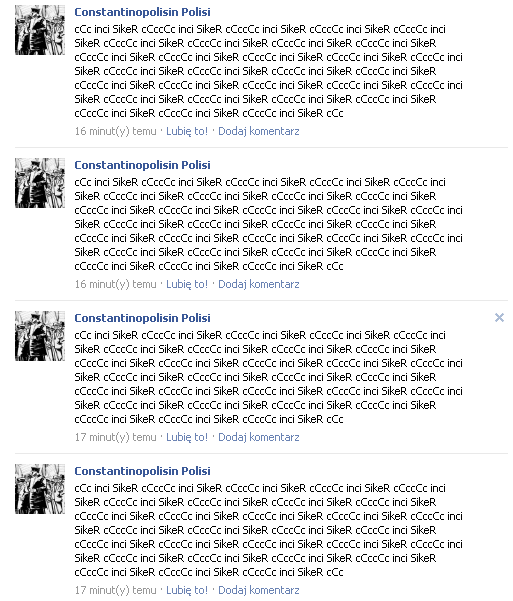Click Dodaj komentarz under the second post
The image size is (513, 601).
pos(259,284)
